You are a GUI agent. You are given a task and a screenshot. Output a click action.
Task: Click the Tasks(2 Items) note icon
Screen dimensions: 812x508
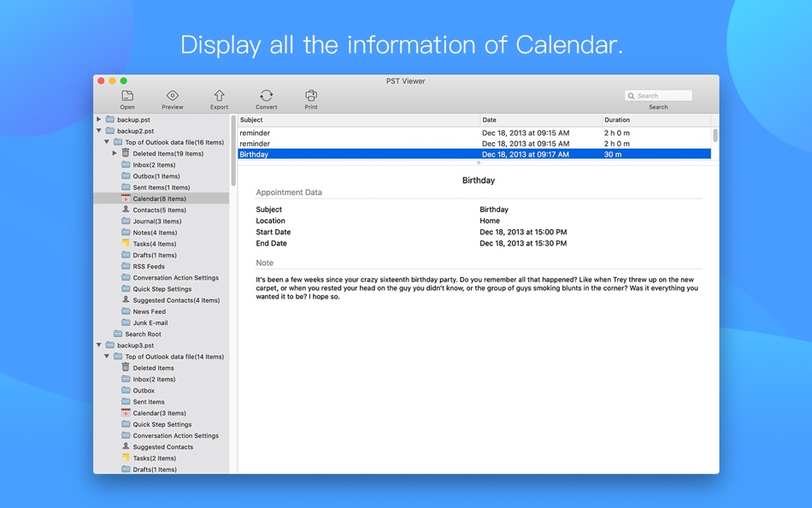126,458
